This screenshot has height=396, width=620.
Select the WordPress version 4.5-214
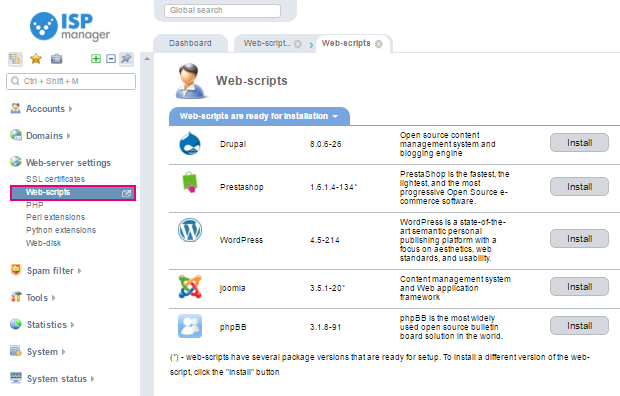[x=325, y=240]
